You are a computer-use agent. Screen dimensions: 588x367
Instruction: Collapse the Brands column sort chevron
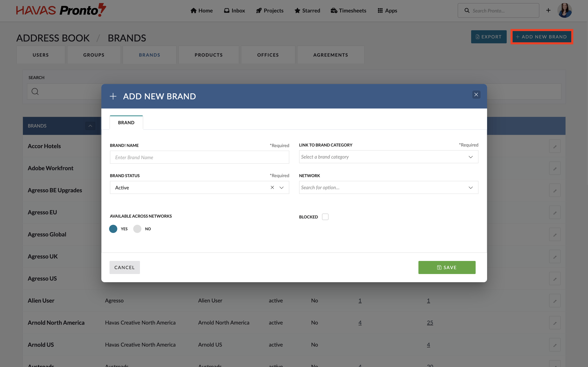click(90, 126)
